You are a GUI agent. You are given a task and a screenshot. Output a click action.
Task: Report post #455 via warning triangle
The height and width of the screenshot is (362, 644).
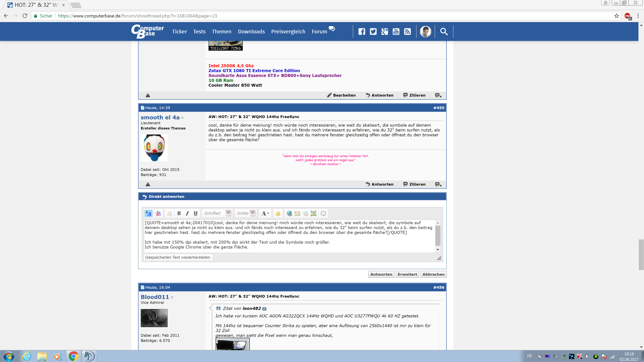click(x=148, y=184)
